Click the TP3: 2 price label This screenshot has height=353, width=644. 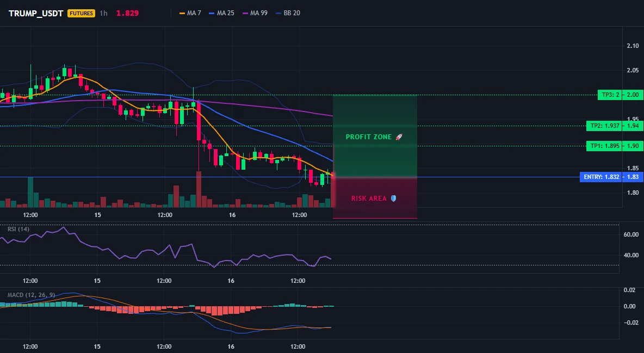click(x=610, y=95)
